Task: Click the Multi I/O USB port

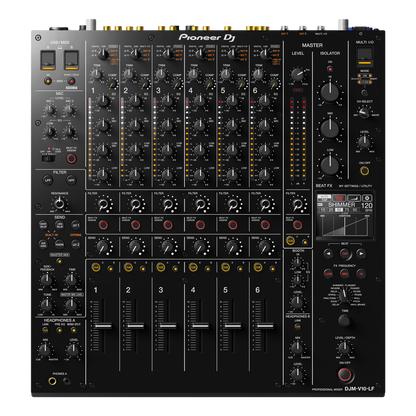Action: (365, 57)
